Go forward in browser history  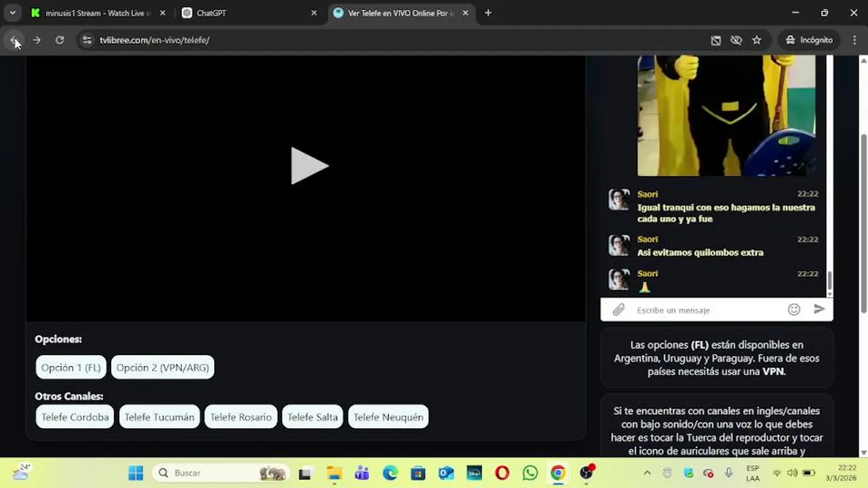37,40
